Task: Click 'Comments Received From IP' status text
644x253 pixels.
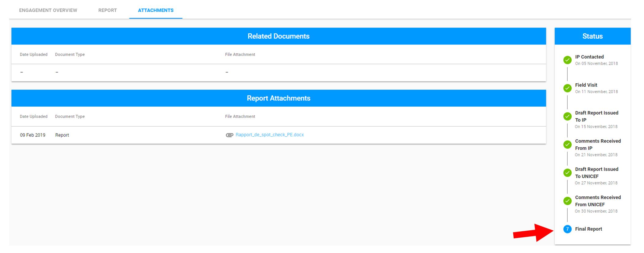Action: pos(598,145)
